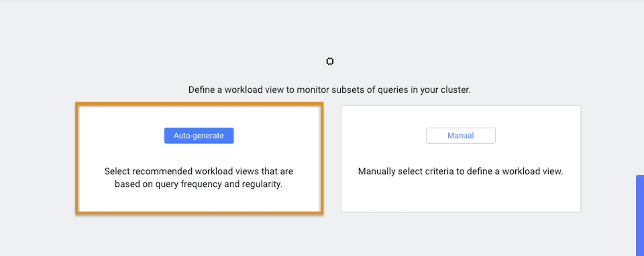Start manual workload view definition
This screenshot has width=644, height=256.
coord(461,136)
